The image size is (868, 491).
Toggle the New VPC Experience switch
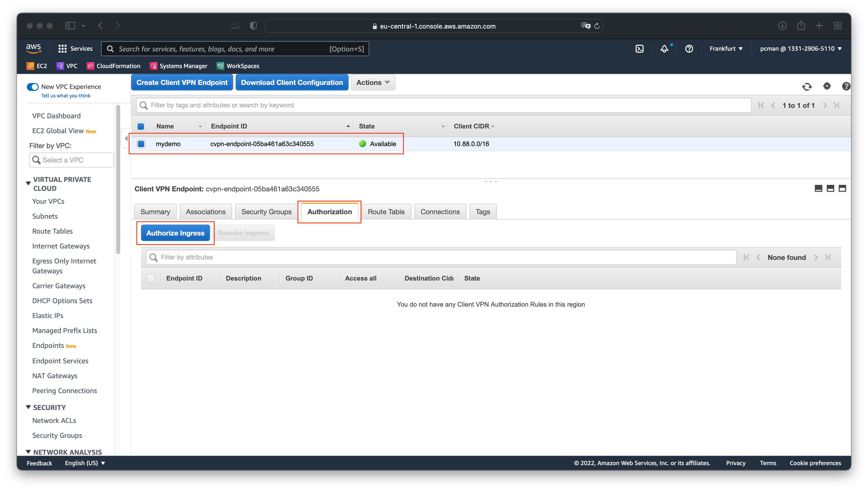pyautogui.click(x=33, y=87)
